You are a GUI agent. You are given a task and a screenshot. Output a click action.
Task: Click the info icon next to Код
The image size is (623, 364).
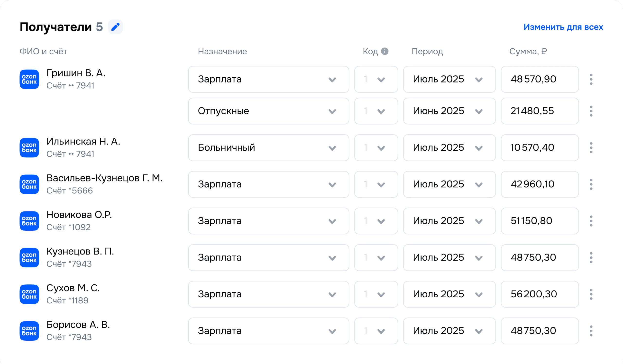pyautogui.click(x=385, y=51)
